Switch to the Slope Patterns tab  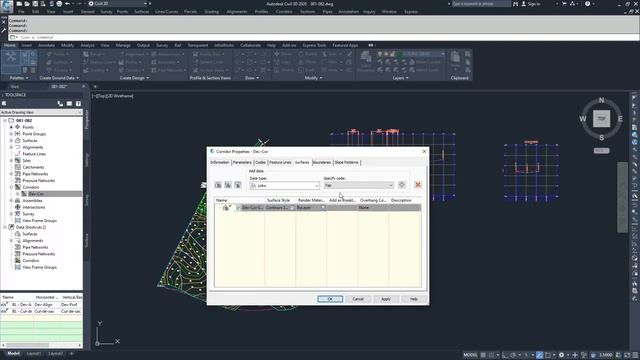coord(347,162)
